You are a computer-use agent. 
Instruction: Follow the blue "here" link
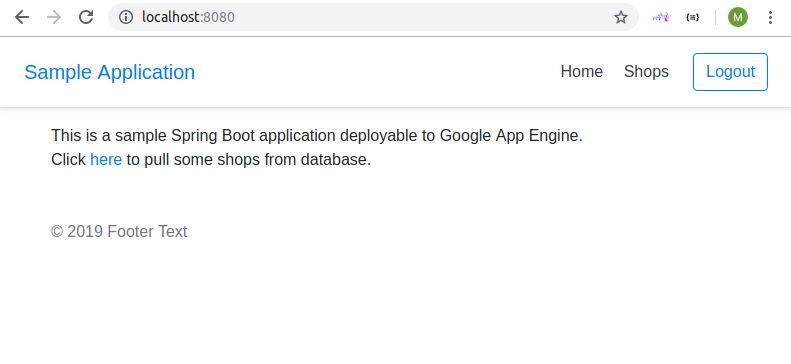(106, 160)
